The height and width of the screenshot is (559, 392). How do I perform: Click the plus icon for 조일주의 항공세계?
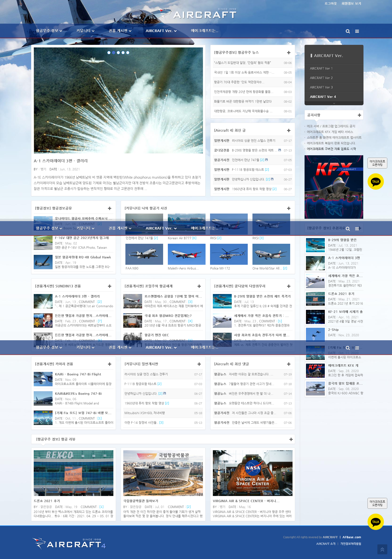coord(199,286)
